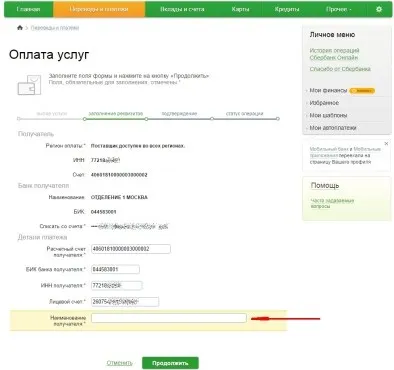
Task: Click the yellow badge beside Мои финансы
Action: point(362,90)
